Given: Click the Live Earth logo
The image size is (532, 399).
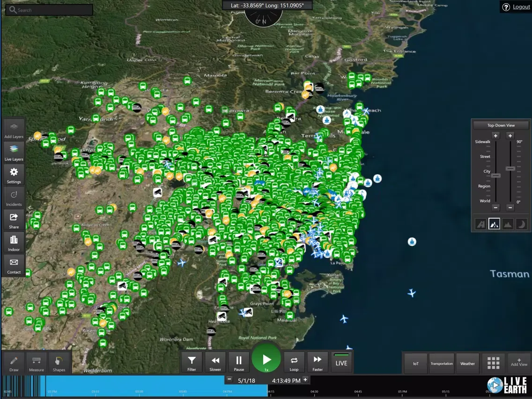Looking at the screenshot, I should tap(507, 385).
